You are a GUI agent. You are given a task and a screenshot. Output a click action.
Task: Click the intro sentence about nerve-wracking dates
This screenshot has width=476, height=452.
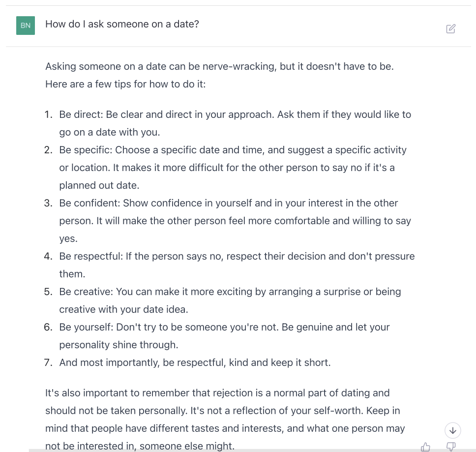pyautogui.click(x=219, y=66)
